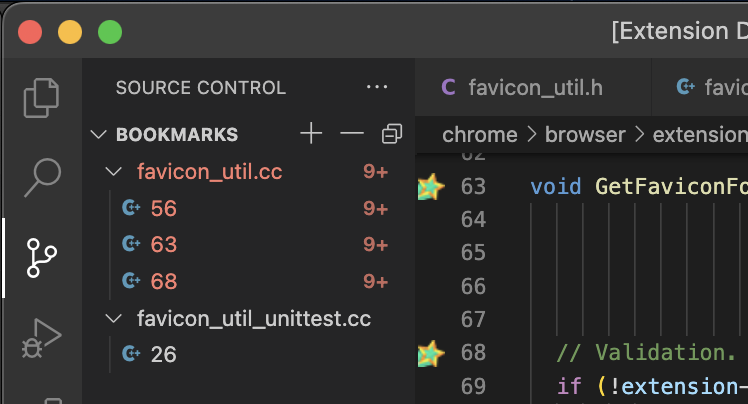Click the bookmark star on line 63
748x404 pixels.
pyautogui.click(x=431, y=186)
